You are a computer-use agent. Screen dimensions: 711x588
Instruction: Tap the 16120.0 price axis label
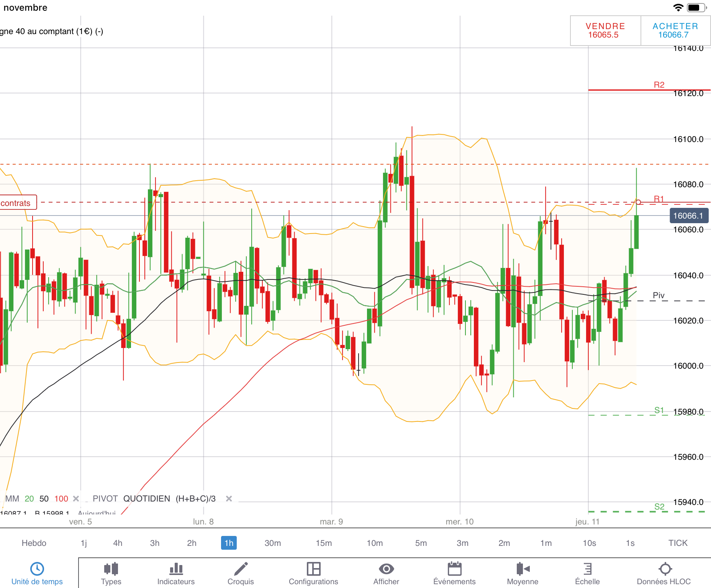pos(688,93)
